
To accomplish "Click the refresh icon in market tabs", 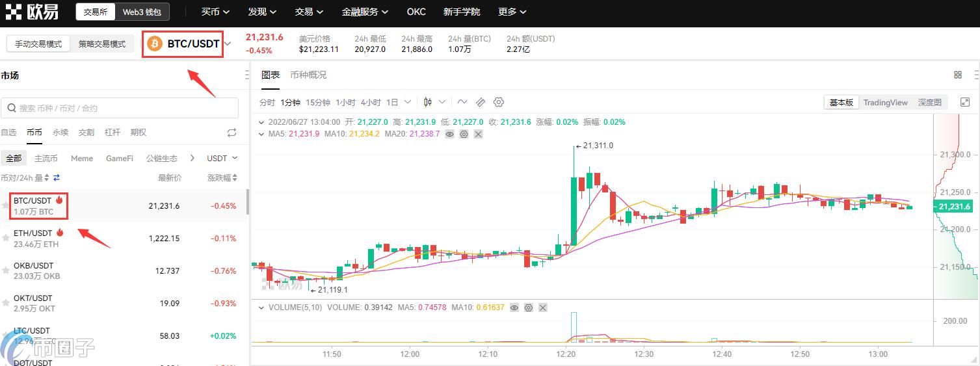I will tap(232, 133).
